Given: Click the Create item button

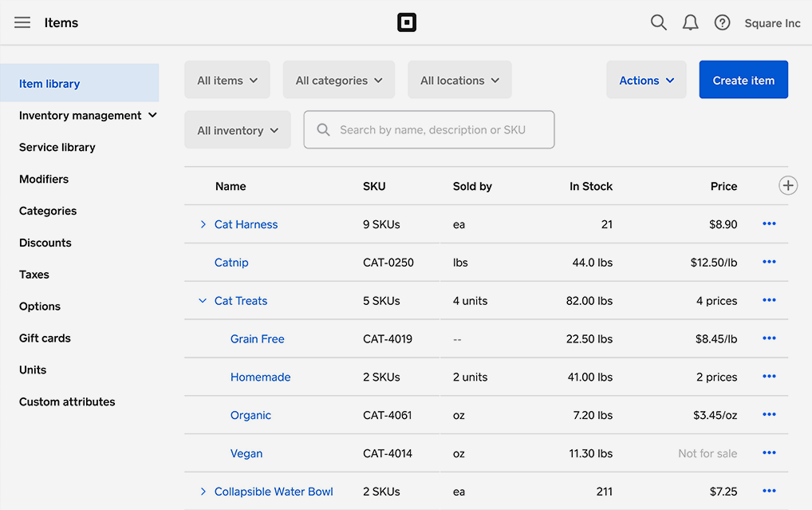Looking at the screenshot, I should point(743,80).
